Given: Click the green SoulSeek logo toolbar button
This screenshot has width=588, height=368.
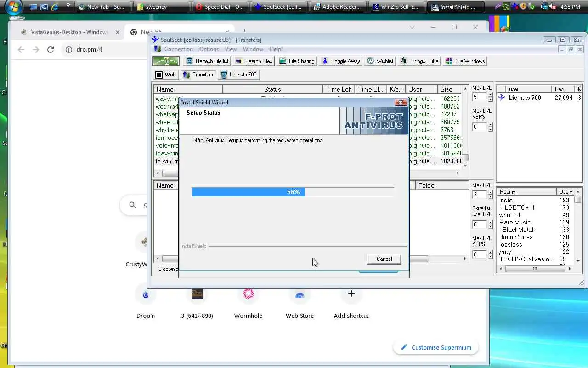Looking at the screenshot, I should (x=166, y=61).
